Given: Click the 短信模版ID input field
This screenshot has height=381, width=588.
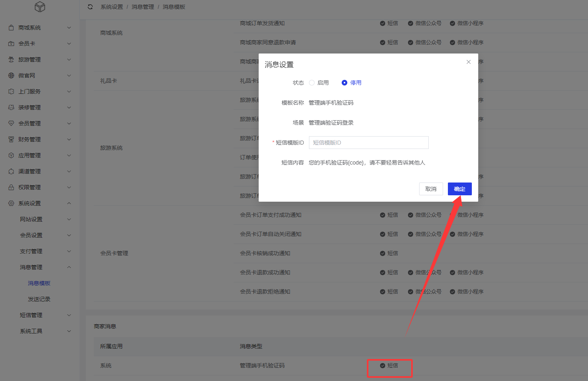Looking at the screenshot, I should (x=368, y=143).
